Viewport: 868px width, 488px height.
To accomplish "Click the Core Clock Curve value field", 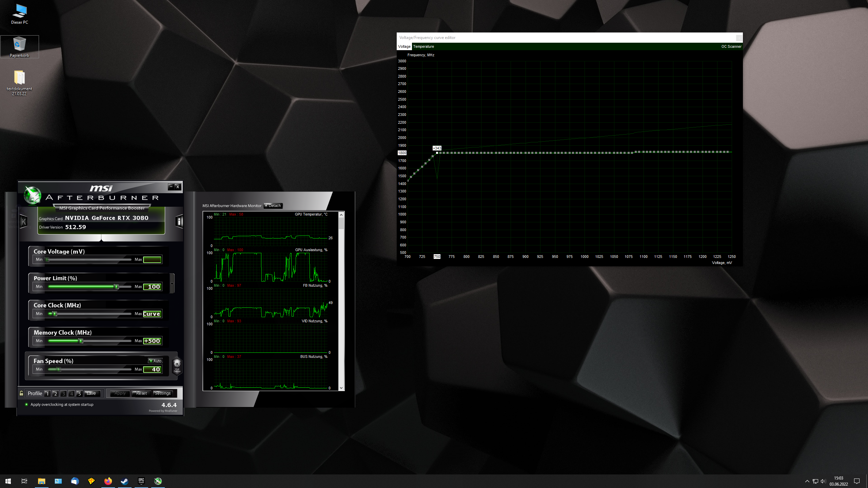I will point(152,314).
